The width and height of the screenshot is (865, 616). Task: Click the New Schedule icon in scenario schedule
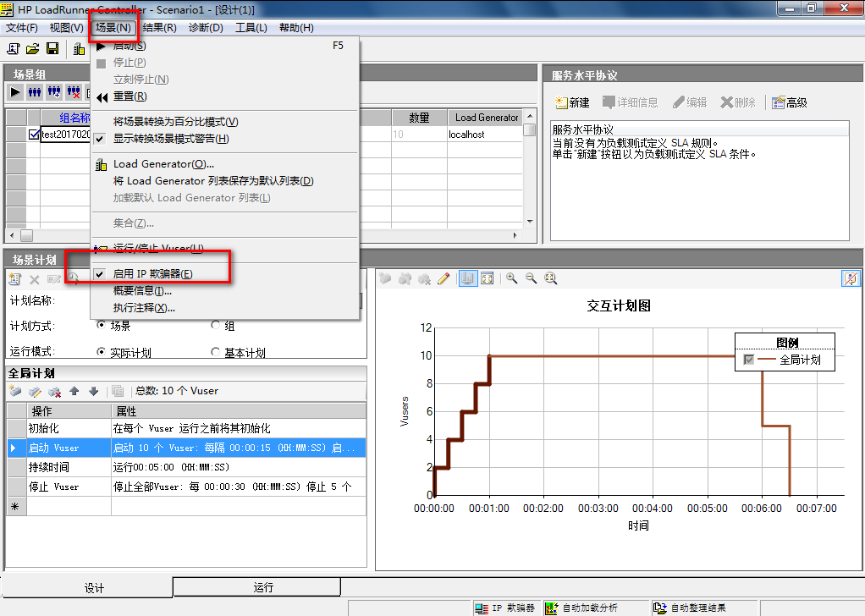point(15,279)
